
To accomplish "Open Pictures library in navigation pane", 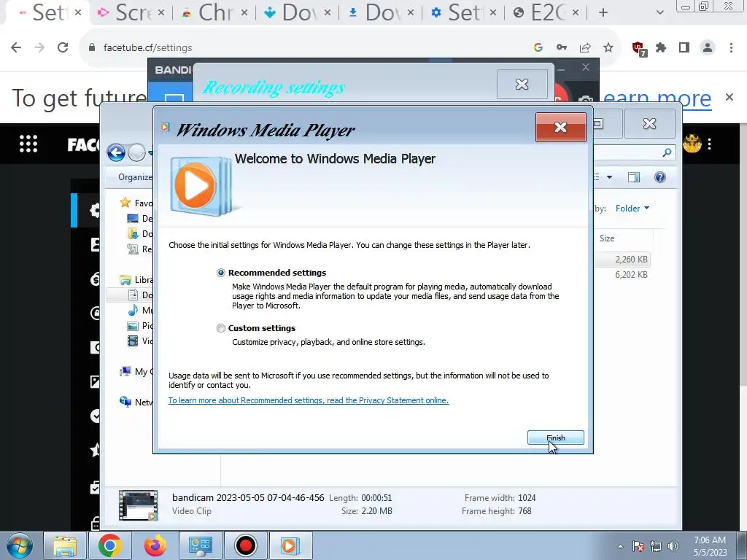I will 140,326.
